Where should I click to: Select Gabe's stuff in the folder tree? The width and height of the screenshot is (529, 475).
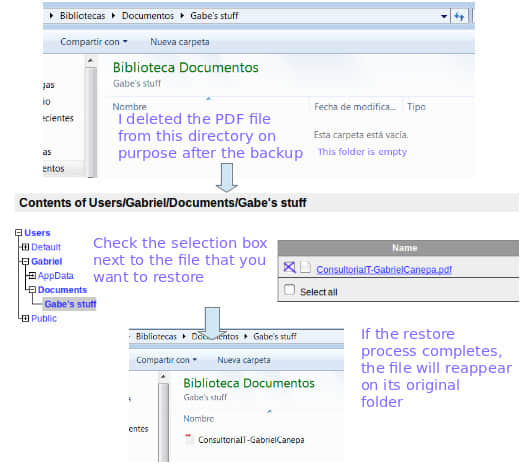70,304
